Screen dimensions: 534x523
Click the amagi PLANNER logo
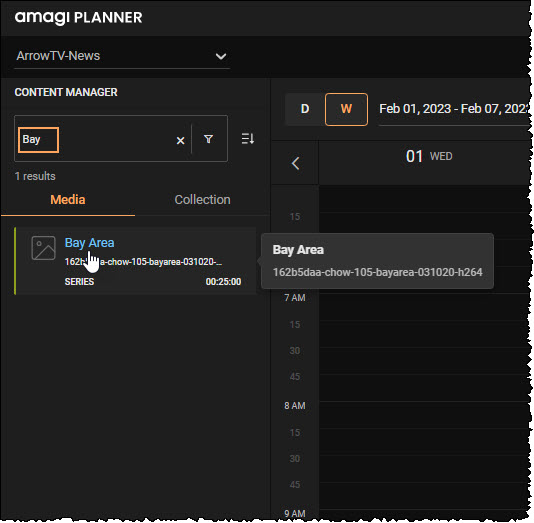pyautogui.click(x=78, y=17)
